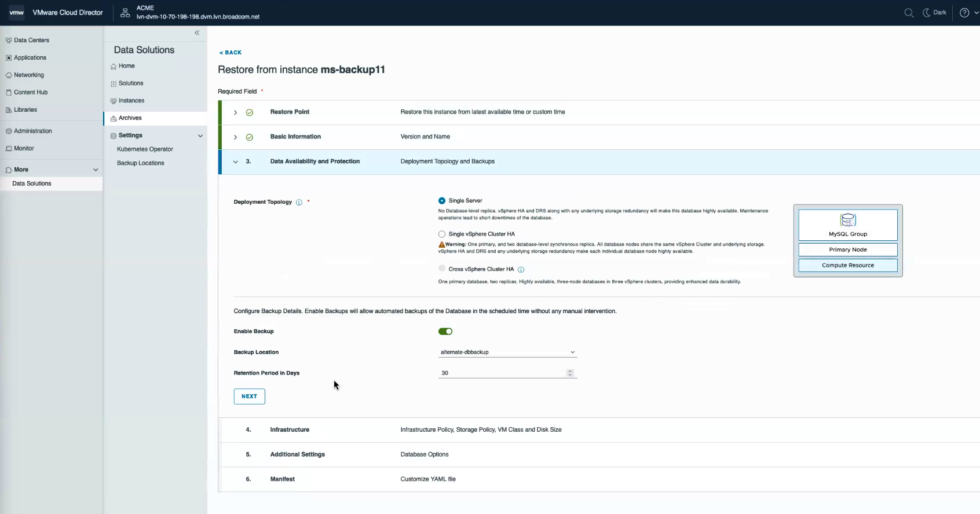Click info icon beside Cross vSphere Cluster HA
980x514 pixels.
pyautogui.click(x=521, y=270)
